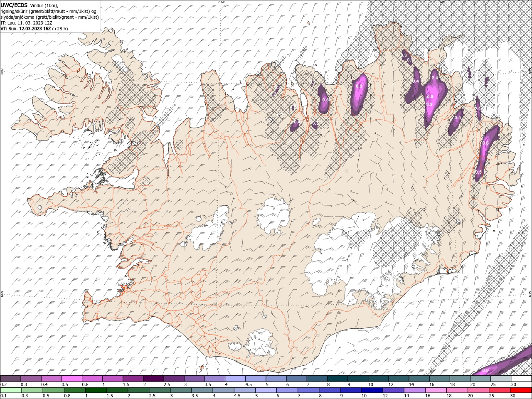The image size is (532, 399).
Task: Pick the darkest purple 2 swatch, upper legend row
Action: (x=153, y=379)
